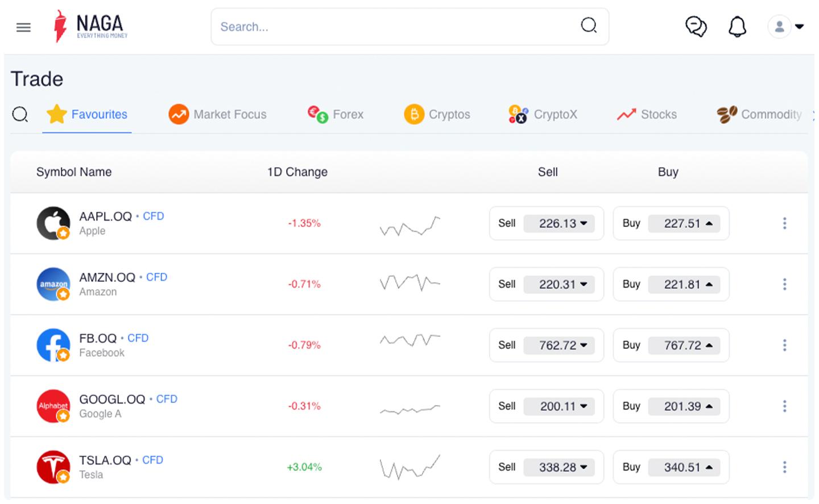Buy AMZN at 221.81

[x=671, y=284]
